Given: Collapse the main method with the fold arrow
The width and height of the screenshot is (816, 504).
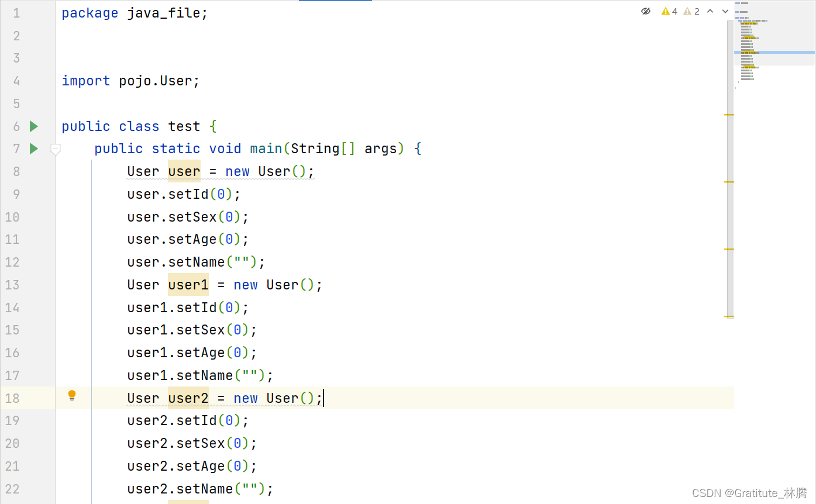Looking at the screenshot, I should (56, 149).
